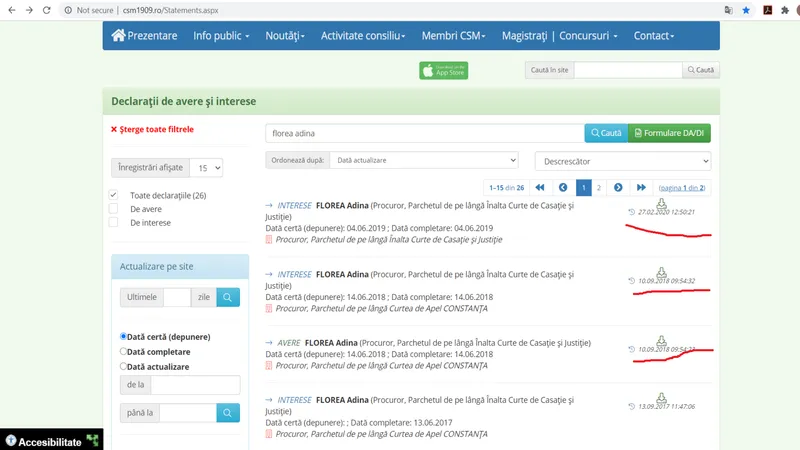800x450 pixels.
Task: Click the green 'Formulare DA/DI' button
Action: (669, 133)
